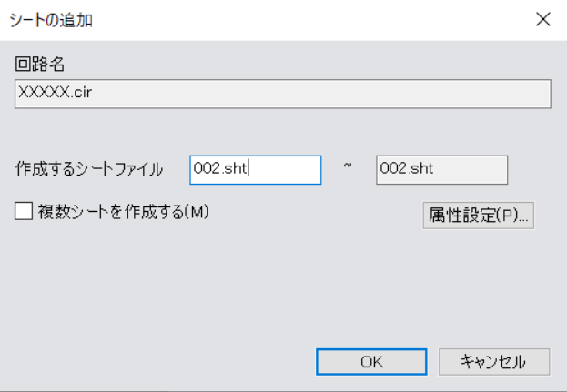The width and height of the screenshot is (567, 392).
Task: Focus the starting sheet file field 002.sht
Action: [x=256, y=170]
